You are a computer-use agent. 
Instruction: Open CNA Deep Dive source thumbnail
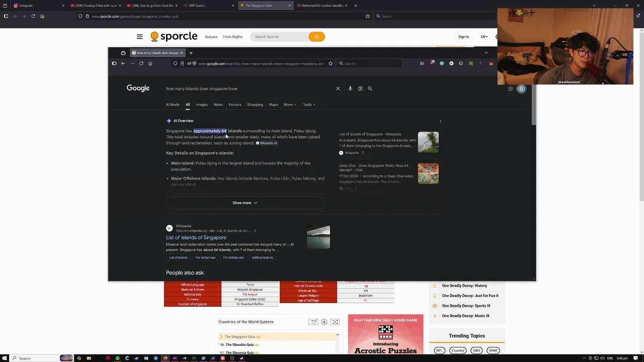point(428,173)
